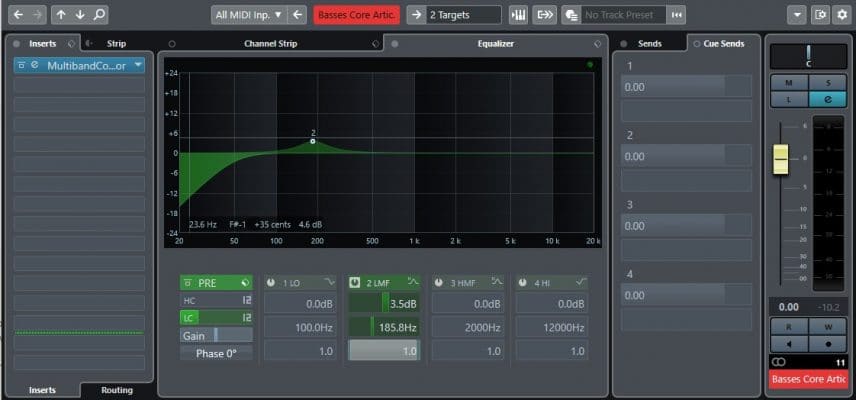Click the PRE section preset icon
The image size is (856, 400).
246,283
